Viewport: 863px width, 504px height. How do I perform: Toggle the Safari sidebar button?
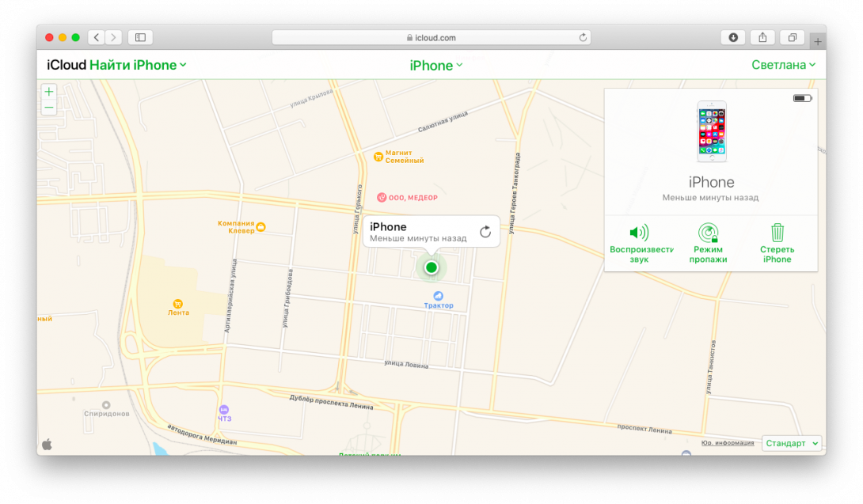click(x=140, y=37)
